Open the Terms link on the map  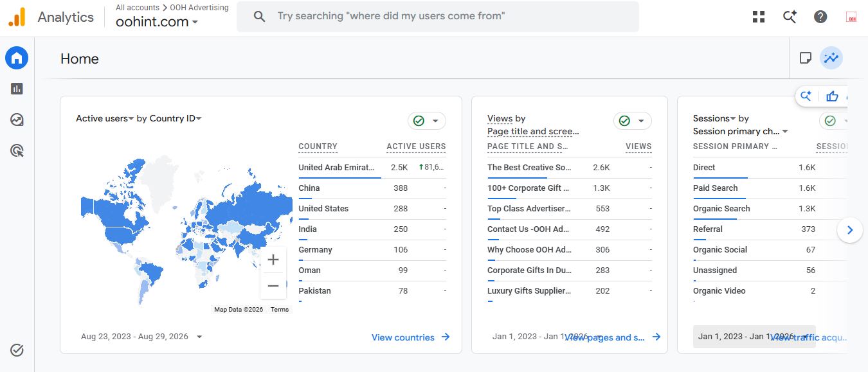(280, 310)
